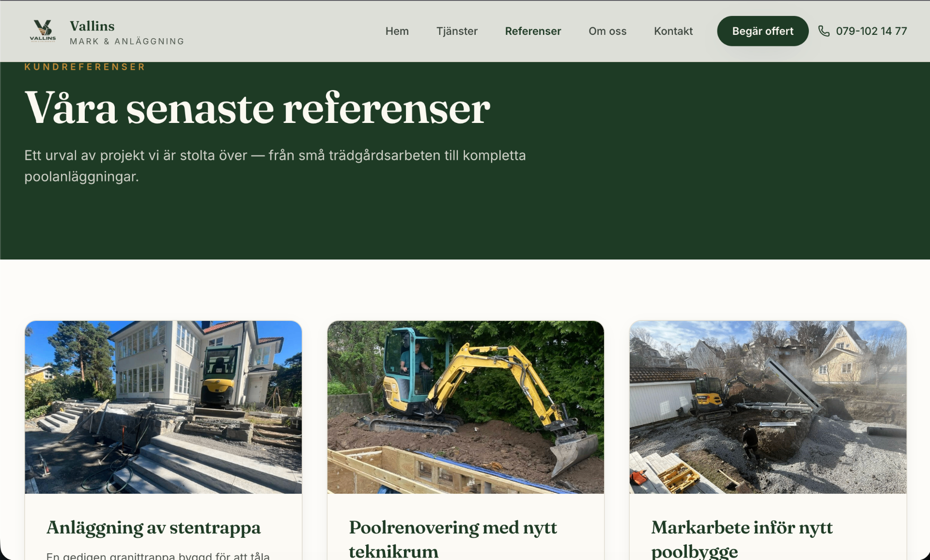The width and height of the screenshot is (930, 560).
Task: Navigate to Kontakt
Action: (673, 31)
